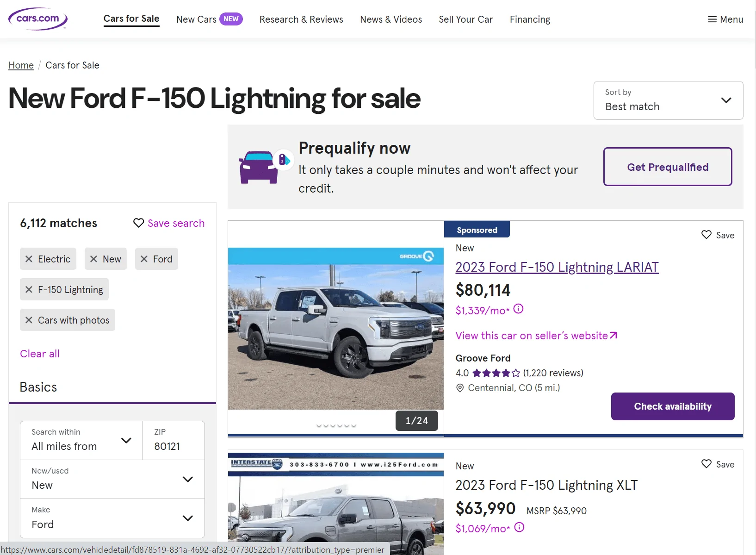The height and width of the screenshot is (555, 756).
Task: Open 2023 Ford F-150 Lightning XLT listing
Action: tap(546, 485)
